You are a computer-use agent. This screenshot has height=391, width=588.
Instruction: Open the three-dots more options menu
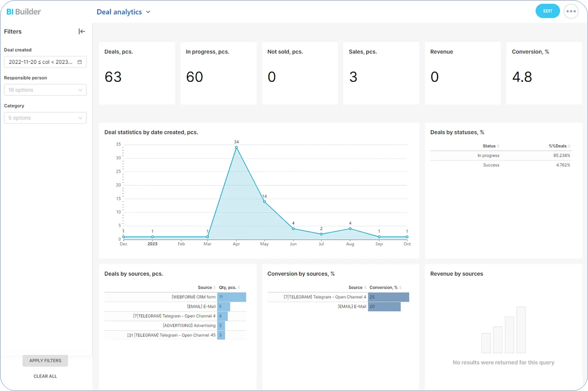click(571, 11)
